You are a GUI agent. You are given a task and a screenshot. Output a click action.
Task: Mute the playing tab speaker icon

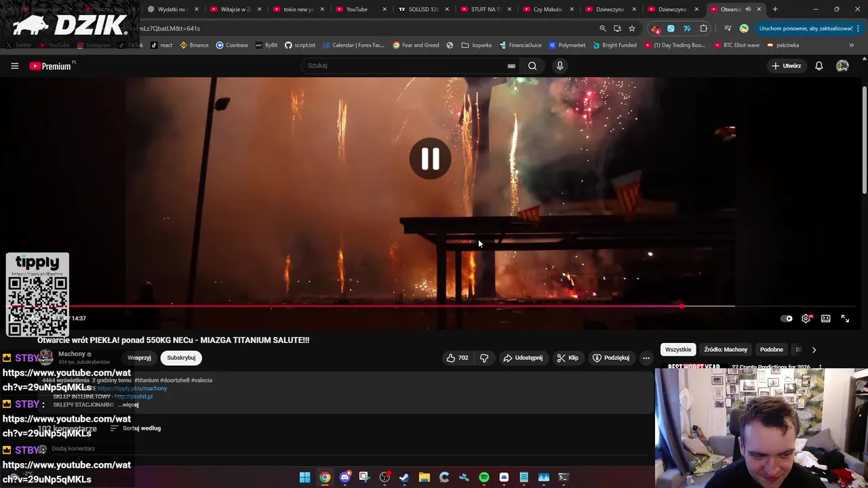(x=748, y=9)
